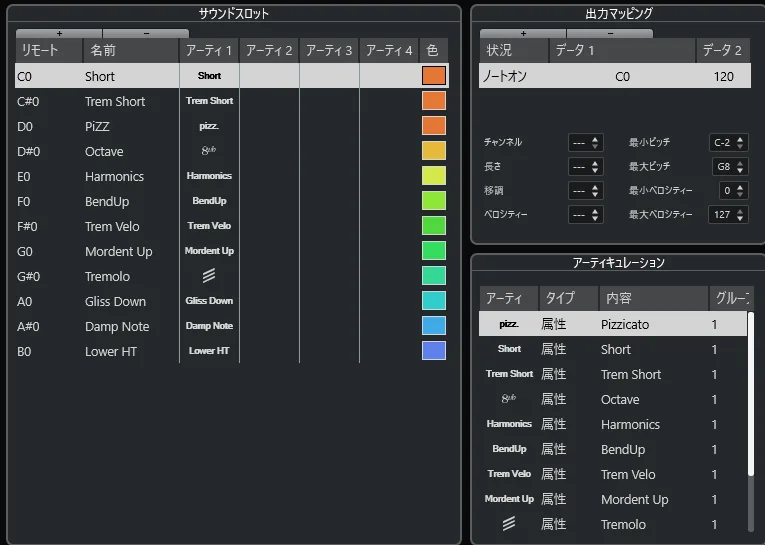Click tremolo slashes symbol in sound slot Arti 1

pos(209,276)
